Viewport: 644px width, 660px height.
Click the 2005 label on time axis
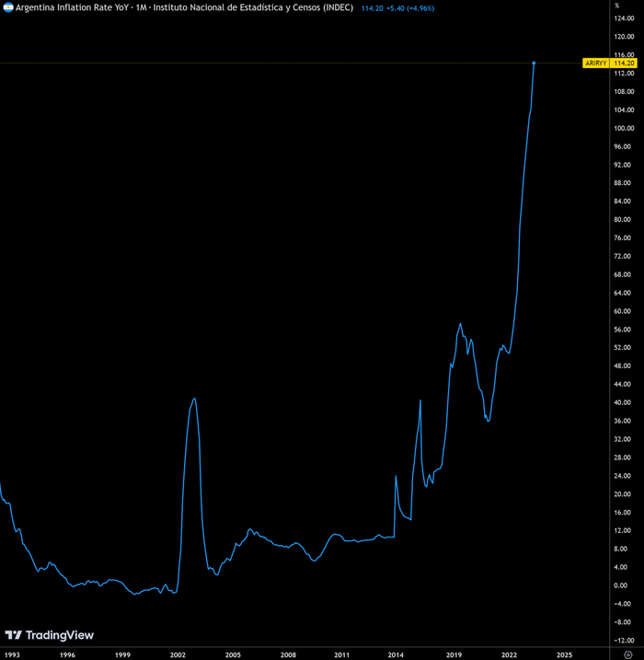coord(233,655)
